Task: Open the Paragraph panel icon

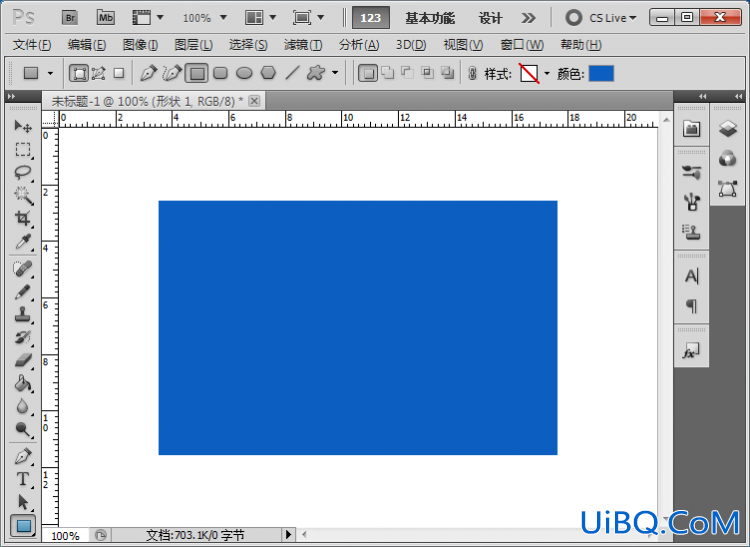Action: (x=692, y=306)
